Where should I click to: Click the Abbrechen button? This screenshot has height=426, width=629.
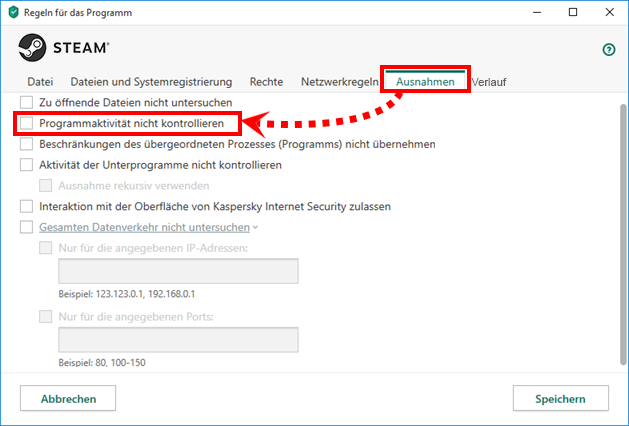(x=68, y=399)
